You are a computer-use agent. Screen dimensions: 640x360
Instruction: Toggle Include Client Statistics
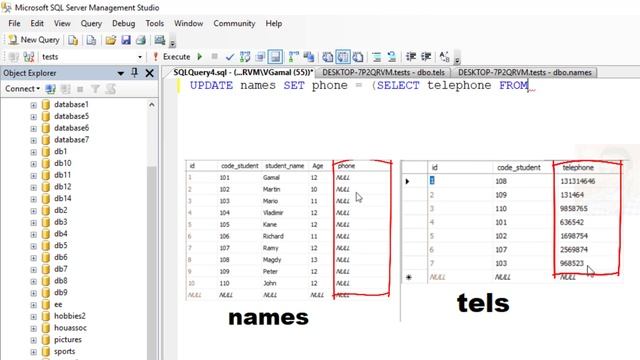[309, 57]
